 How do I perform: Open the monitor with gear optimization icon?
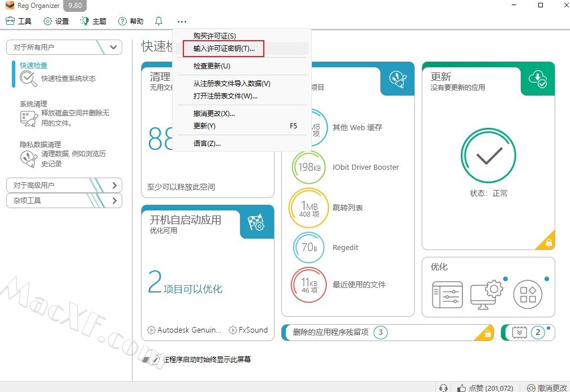point(486,295)
